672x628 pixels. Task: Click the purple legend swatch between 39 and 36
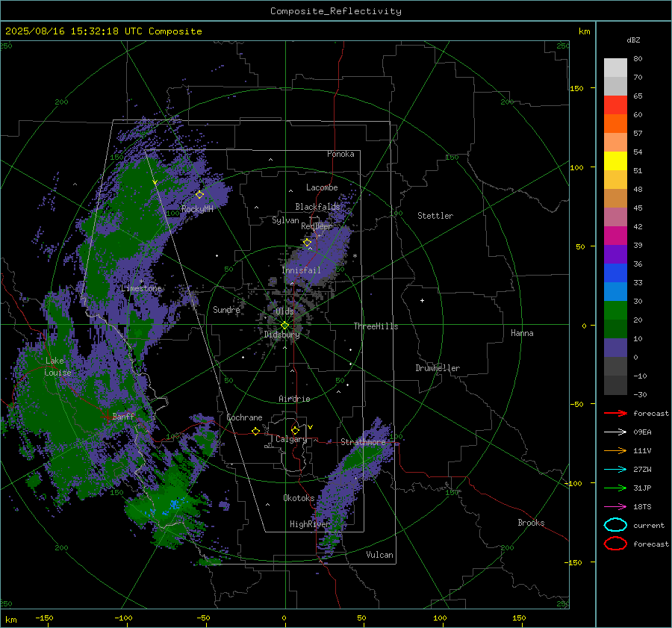615,254
